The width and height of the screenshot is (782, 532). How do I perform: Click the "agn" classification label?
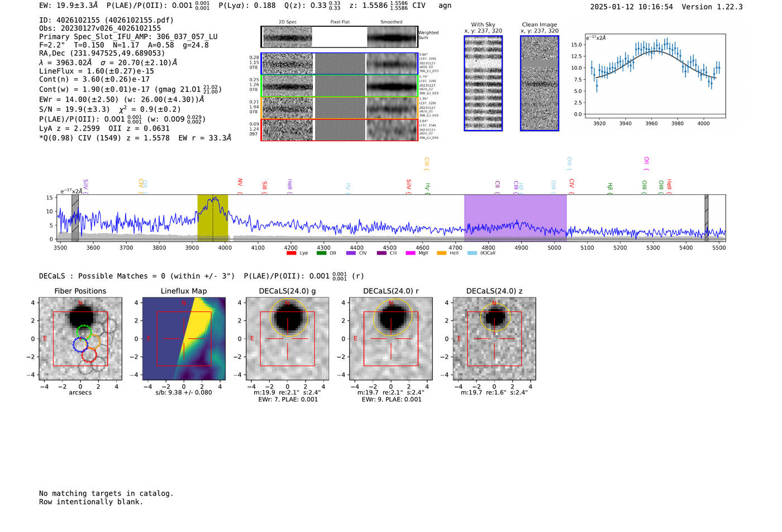pyautogui.click(x=445, y=6)
